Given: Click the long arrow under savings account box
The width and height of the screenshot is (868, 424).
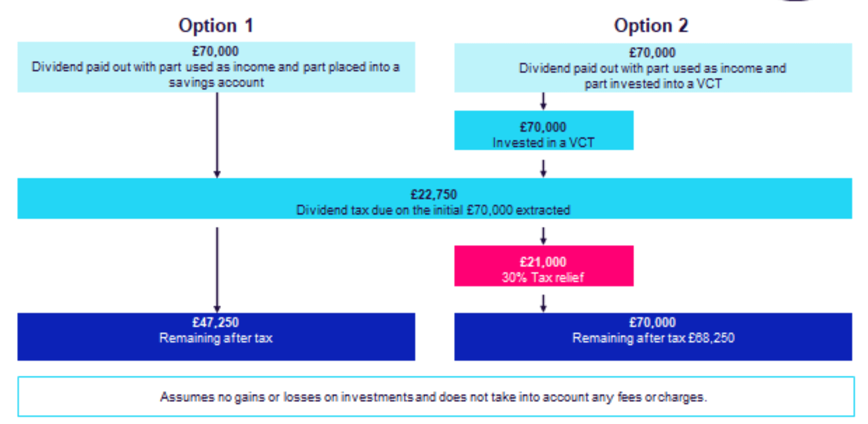Looking at the screenshot, I should pos(217,135).
